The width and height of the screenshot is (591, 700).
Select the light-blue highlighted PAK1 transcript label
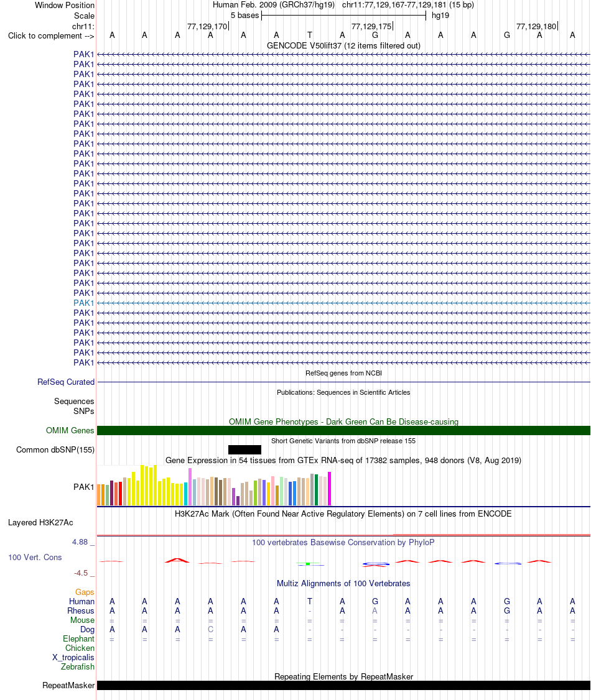pyautogui.click(x=84, y=303)
